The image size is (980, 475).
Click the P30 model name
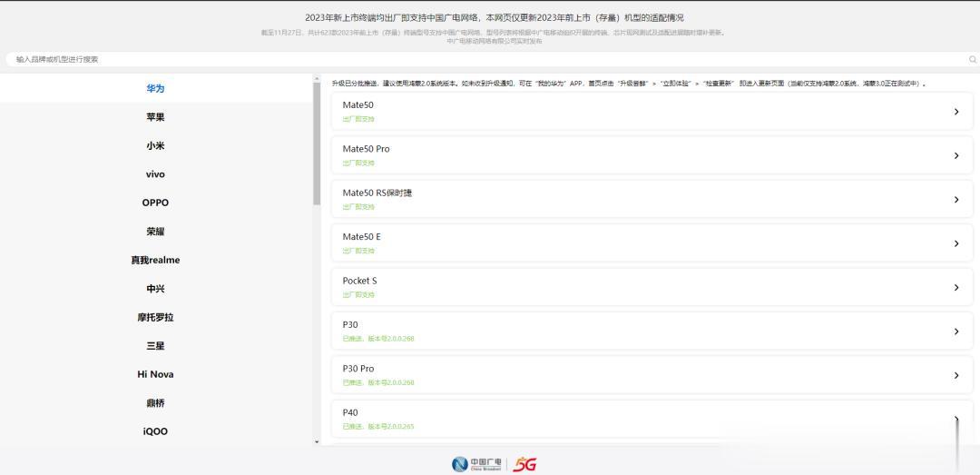(x=350, y=324)
